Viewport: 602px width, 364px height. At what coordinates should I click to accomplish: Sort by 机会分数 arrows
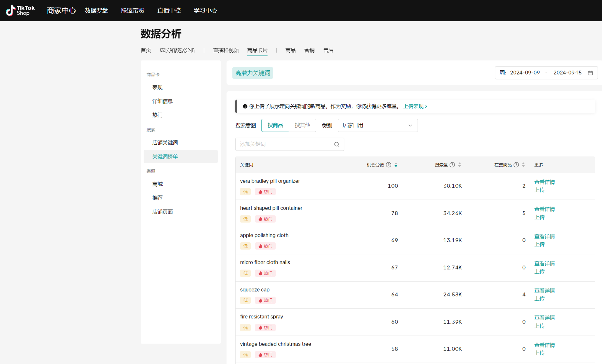[396, 165]
